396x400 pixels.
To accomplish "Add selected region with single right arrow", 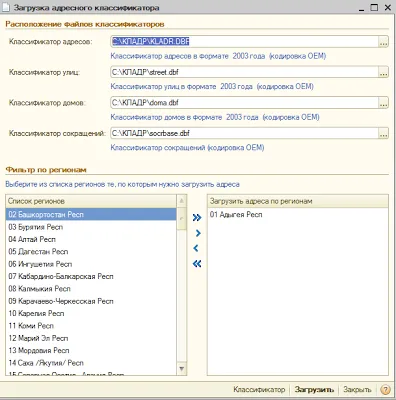I will (x=198, y=233).
